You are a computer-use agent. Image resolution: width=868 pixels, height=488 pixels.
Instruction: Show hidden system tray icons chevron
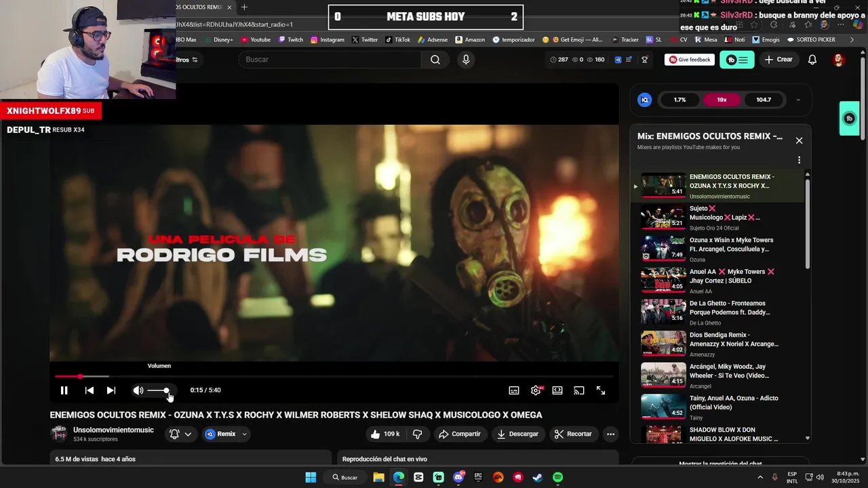[x=759, y=477]
